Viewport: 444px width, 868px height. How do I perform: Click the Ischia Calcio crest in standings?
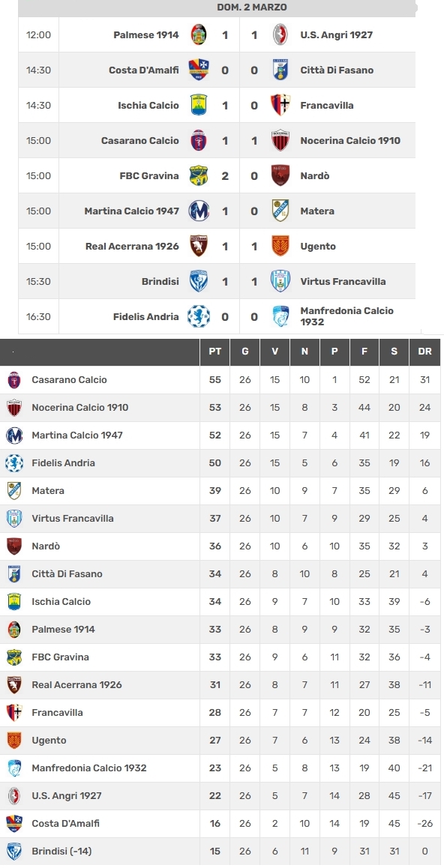click(x=14, y=602)
